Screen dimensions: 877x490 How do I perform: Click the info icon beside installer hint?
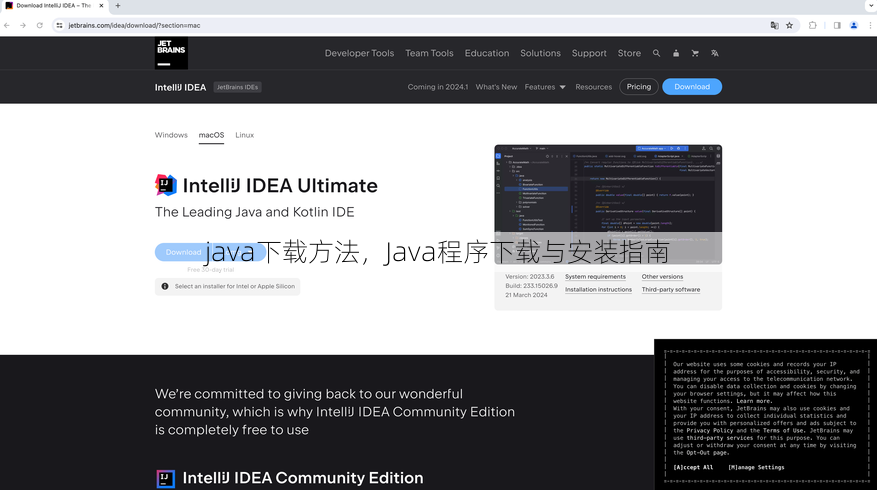point(165,286)
